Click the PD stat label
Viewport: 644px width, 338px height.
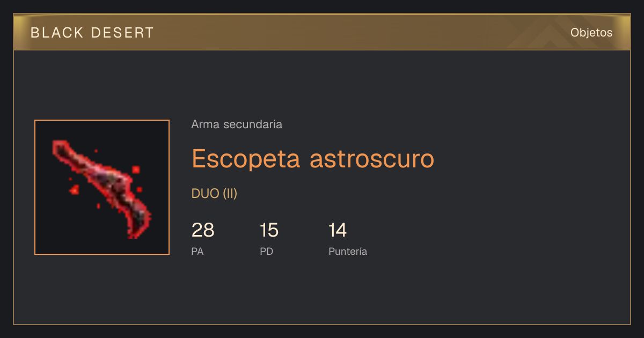pyautogui.click(x=267, y=251)
